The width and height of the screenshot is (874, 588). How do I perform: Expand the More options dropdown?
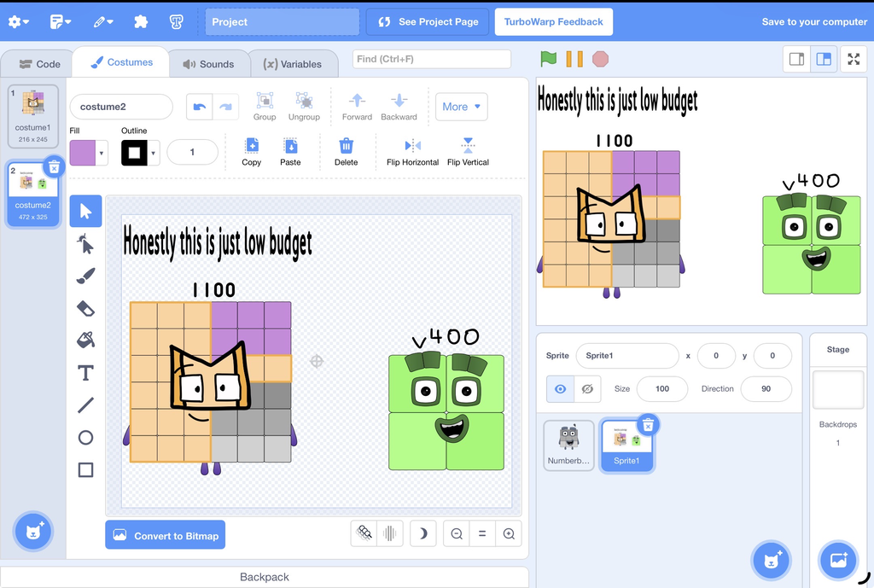(x=461, y=107)
